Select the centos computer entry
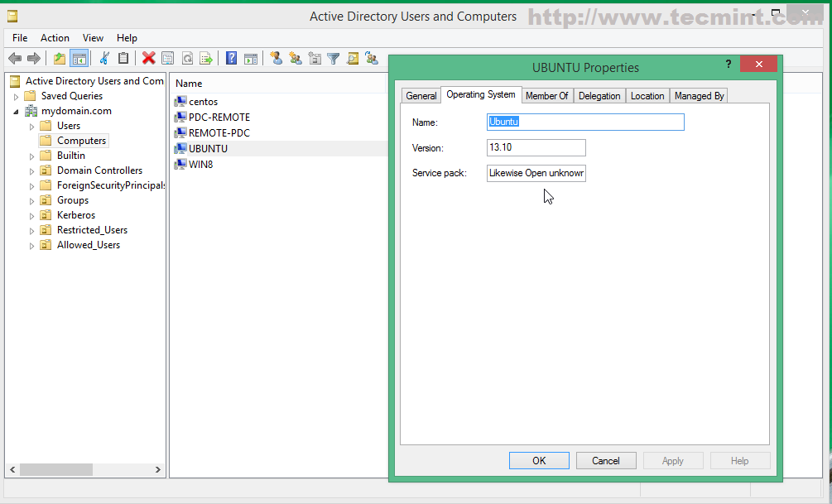832x504 pixels. 203,102
